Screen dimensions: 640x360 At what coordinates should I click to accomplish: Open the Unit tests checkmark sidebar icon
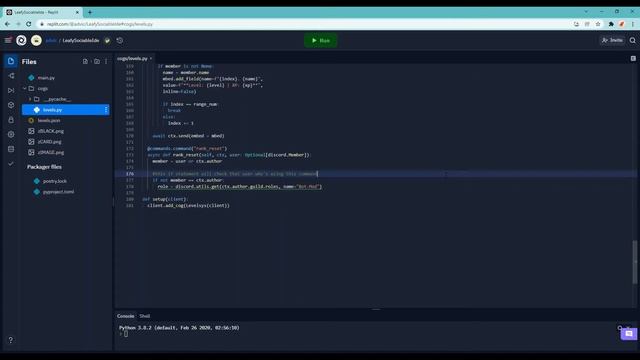[x=11, y=164]
